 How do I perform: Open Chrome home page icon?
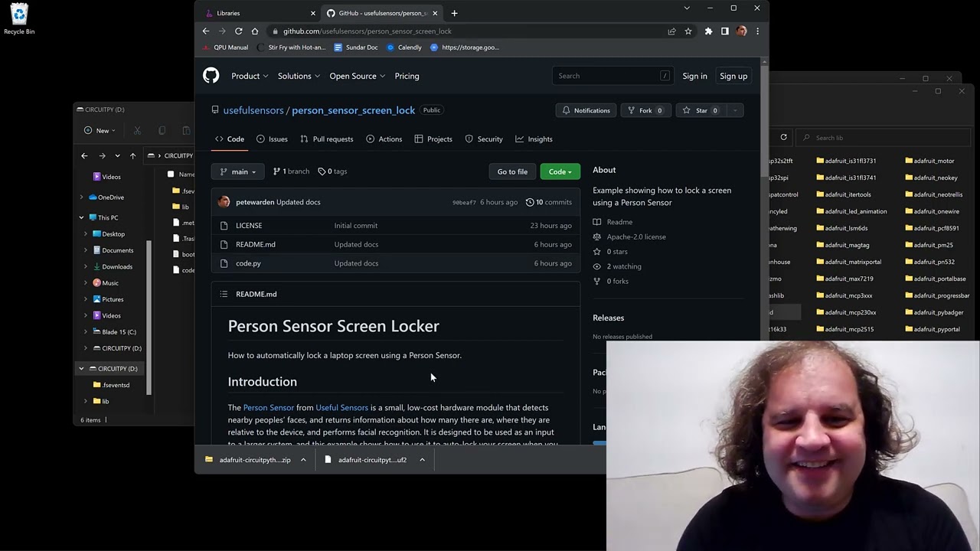pyautogui.click(x=255, y=31)
